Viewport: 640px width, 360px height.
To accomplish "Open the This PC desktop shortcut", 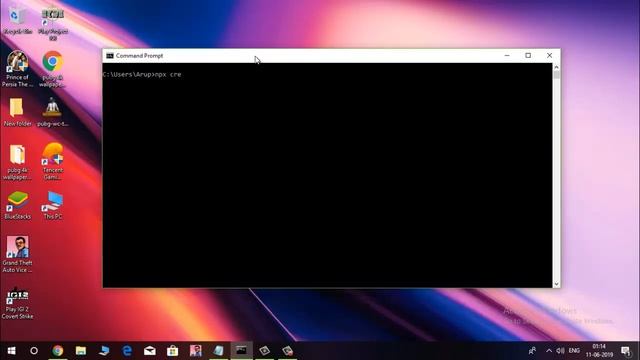I will pos(53,205).
